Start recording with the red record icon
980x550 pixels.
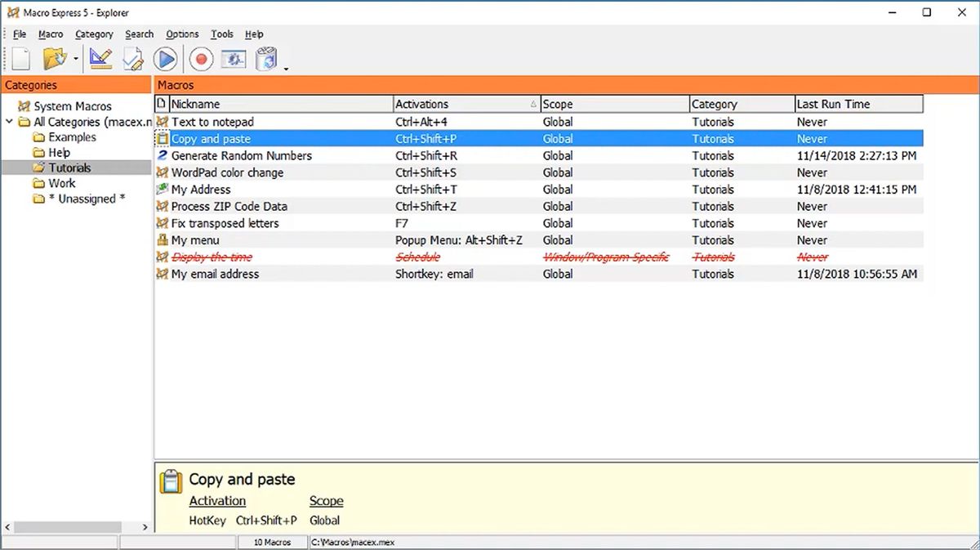coord(201,59)
